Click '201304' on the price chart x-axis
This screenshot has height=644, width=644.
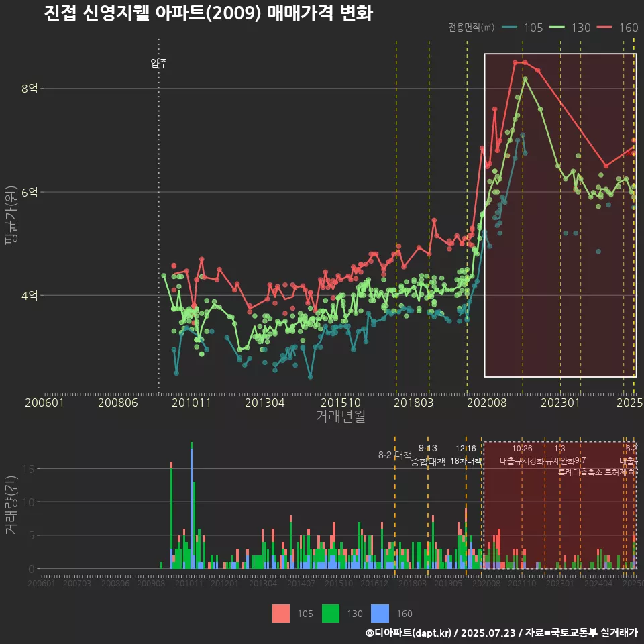pos(265,402)
